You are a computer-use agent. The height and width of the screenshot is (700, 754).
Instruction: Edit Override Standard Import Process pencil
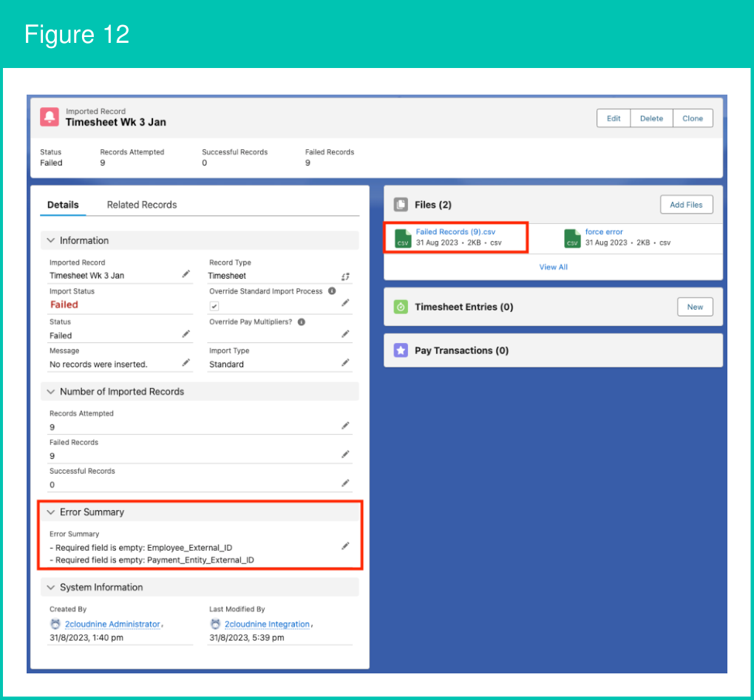pos(345,303)
